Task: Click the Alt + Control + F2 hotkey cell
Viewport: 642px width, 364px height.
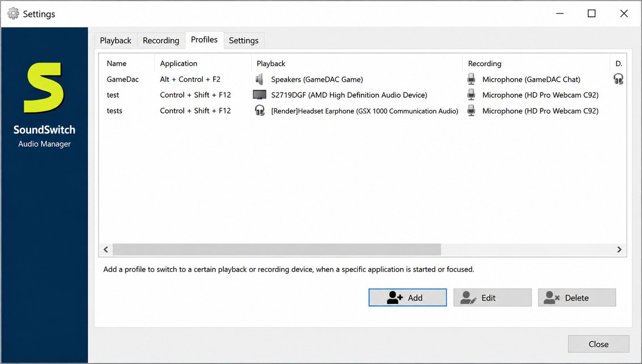Action: pos(190,79)
